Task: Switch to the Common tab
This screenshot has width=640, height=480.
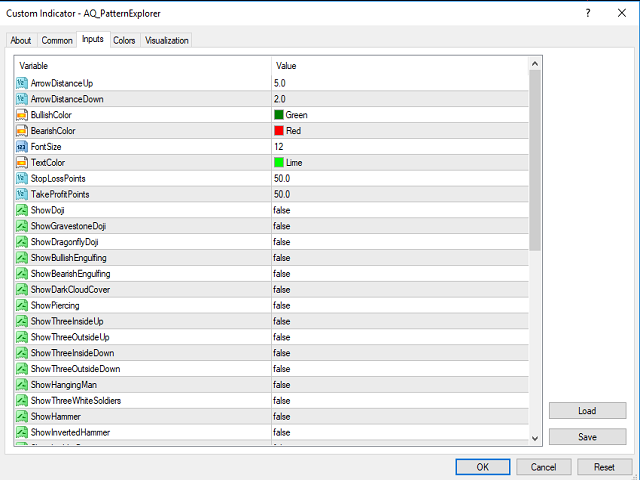Action: [x=57, y=40]
